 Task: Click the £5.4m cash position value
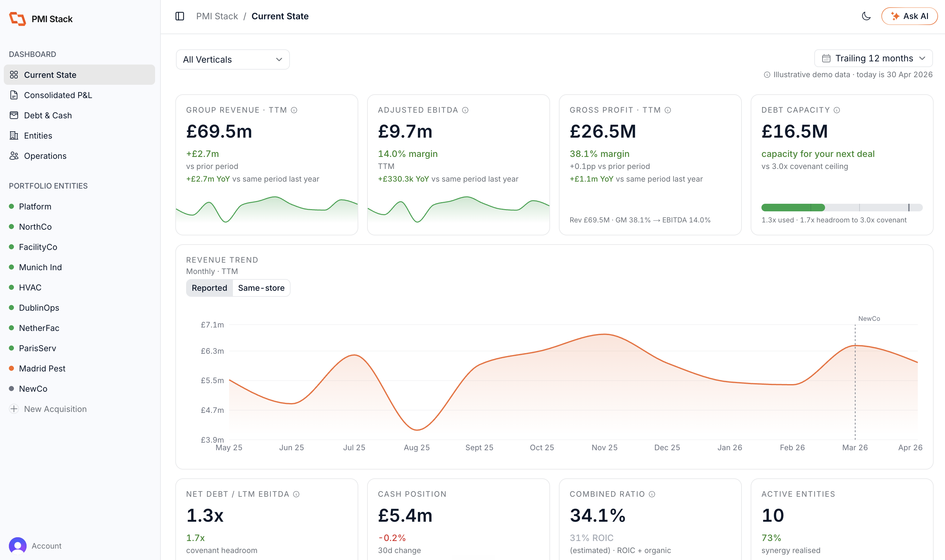405,515
